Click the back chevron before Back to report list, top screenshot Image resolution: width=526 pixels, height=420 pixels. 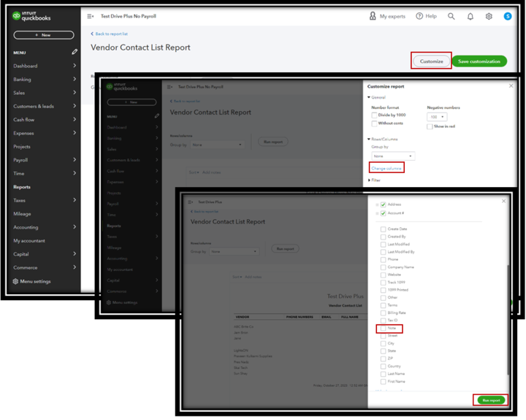tap(92, 34)
